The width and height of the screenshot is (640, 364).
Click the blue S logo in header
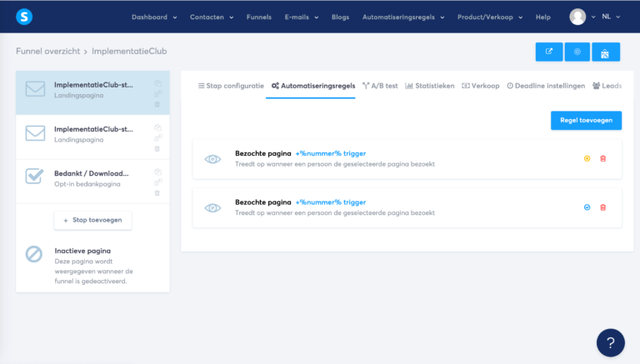(x=24, y=17)
